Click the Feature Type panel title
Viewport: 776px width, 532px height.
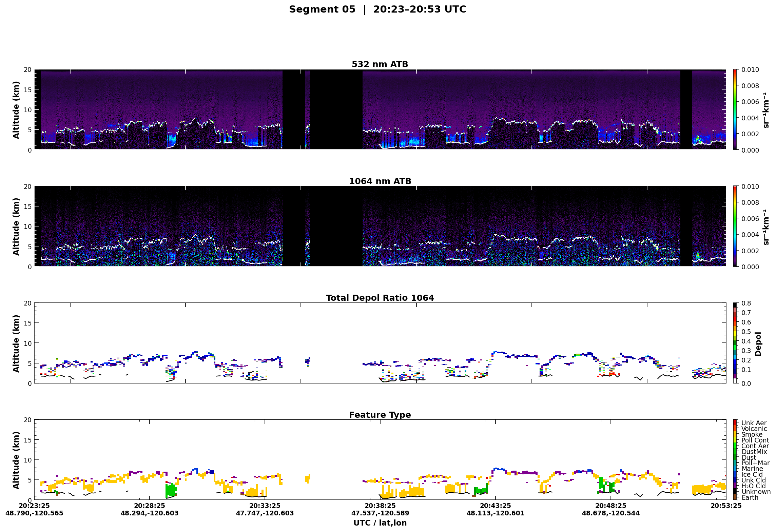click(380, 415)
